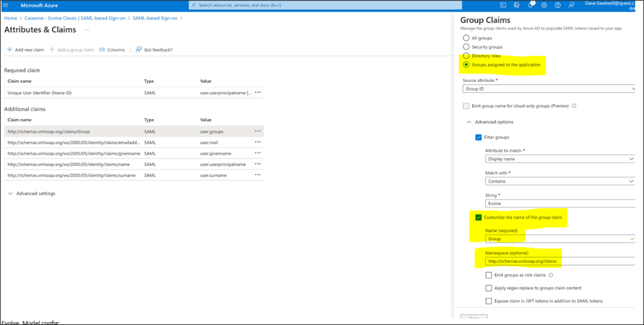Screen dimensions: 644x325
Task: Uncheck the Filter groups checkbox
Action: (x=478, y=137)
